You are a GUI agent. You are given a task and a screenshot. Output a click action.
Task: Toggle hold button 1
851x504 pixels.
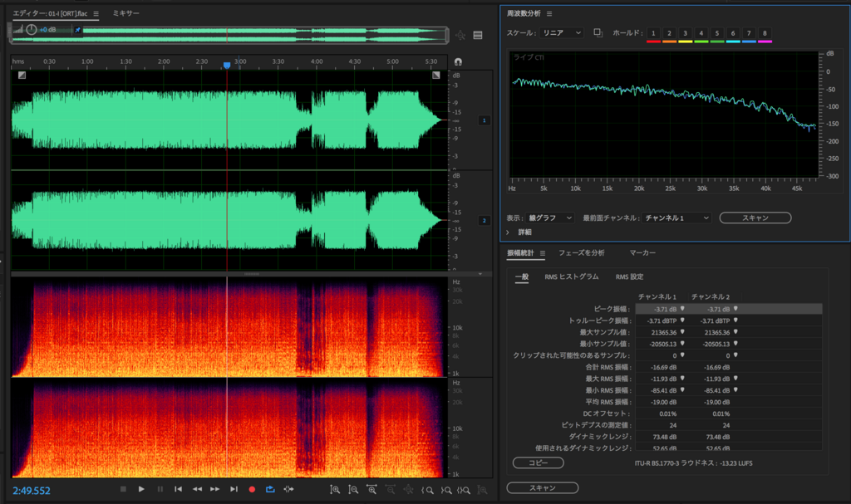pos(653,33)
